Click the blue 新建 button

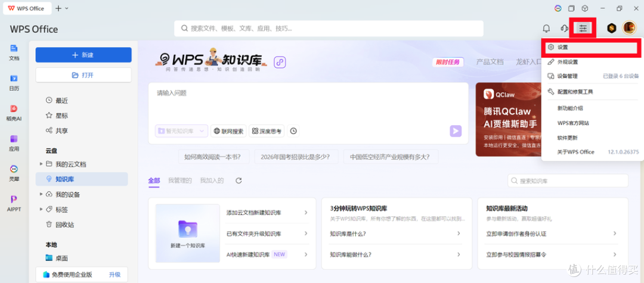(83, 55)
